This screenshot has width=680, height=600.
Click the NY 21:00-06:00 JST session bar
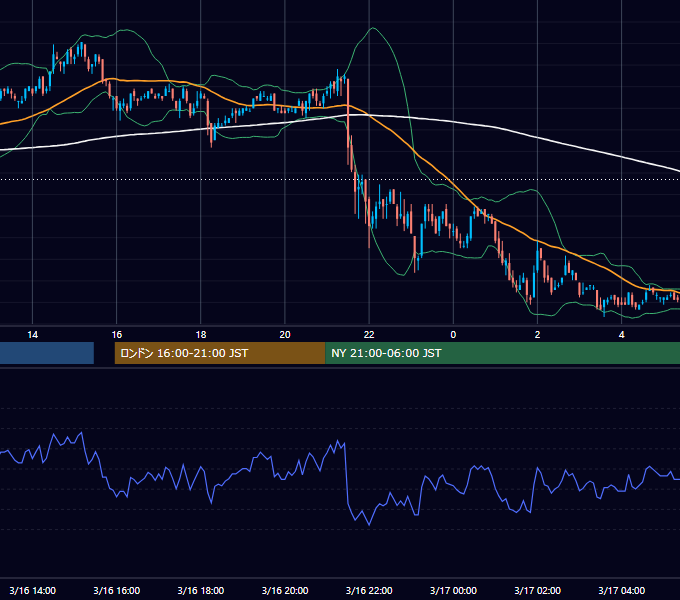tap(503, 353)
